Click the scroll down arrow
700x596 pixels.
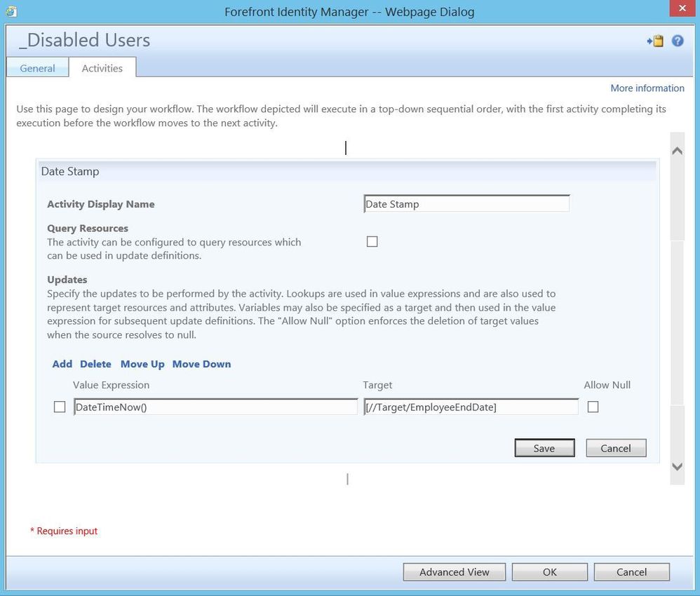(678, 466)
